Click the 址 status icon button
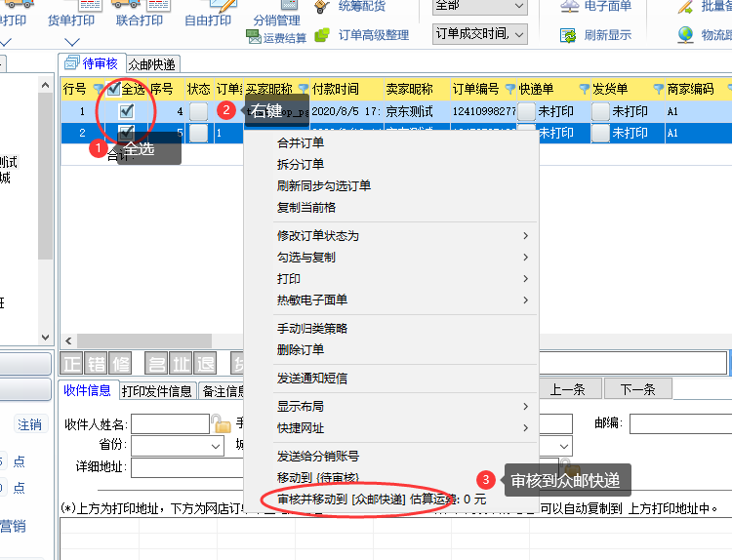Viewport: 732px width, 560px height. (182, 364)
